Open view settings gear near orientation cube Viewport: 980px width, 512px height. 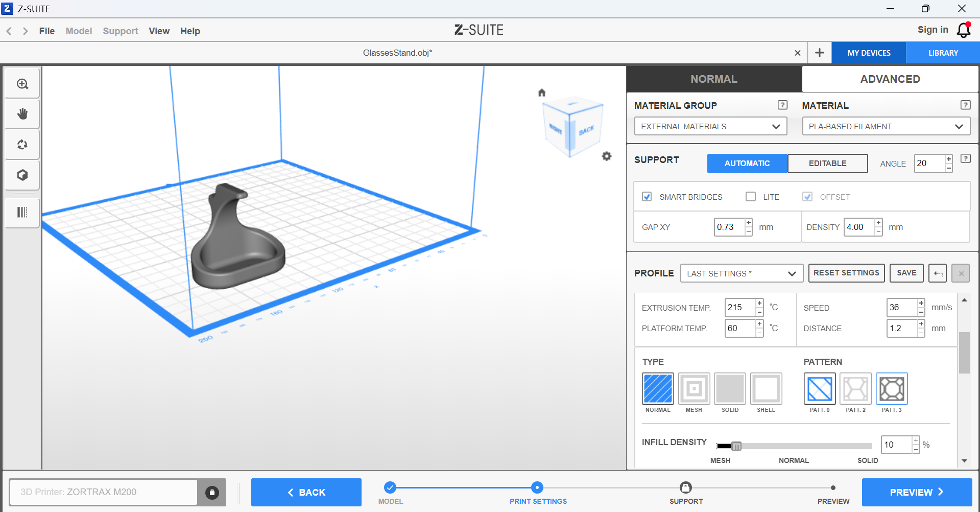coord(607,156)
